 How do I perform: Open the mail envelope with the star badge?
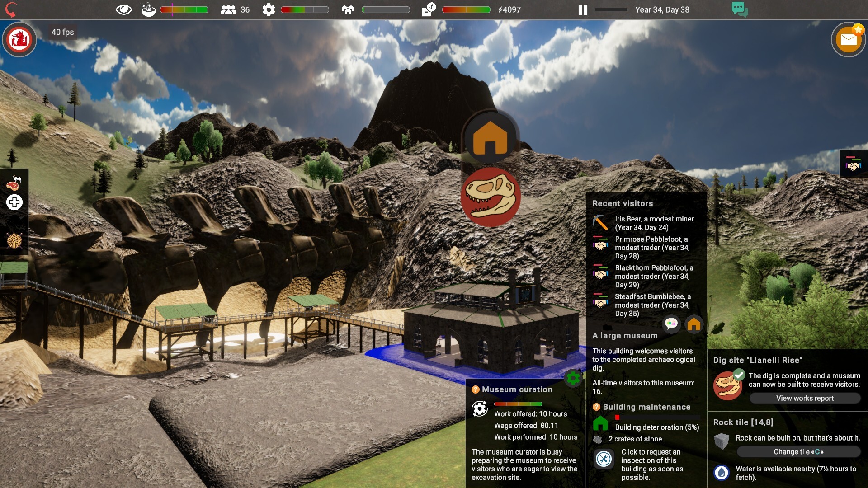848,39
